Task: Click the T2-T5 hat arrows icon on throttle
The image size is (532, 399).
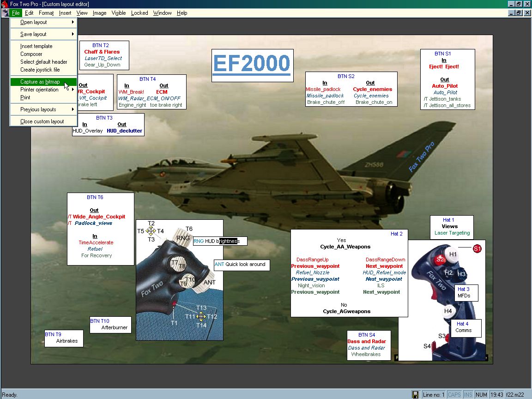Action: coord(151,231)
